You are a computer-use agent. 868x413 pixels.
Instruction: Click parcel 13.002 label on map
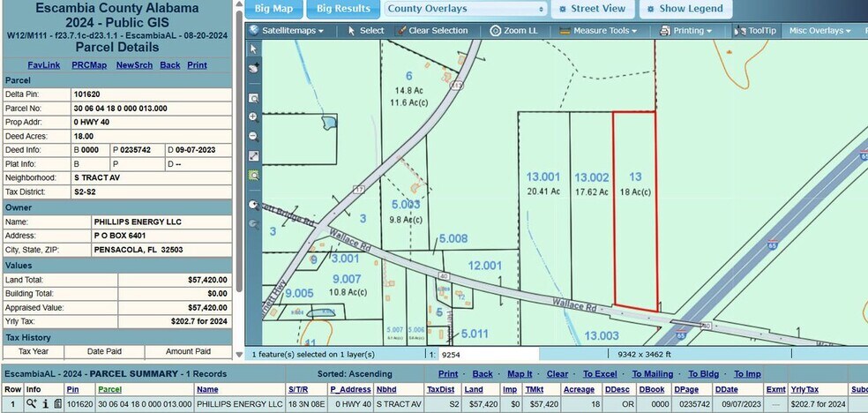coord(591,177)
